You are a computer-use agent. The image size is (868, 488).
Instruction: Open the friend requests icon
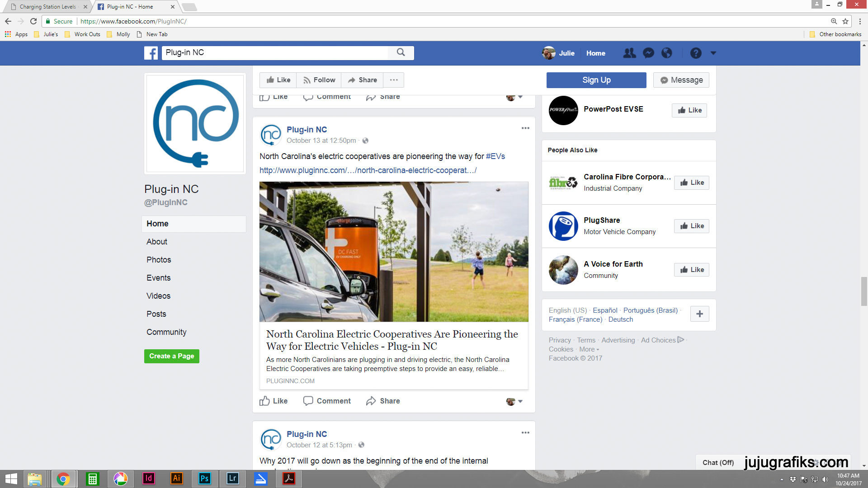(629, 53)
